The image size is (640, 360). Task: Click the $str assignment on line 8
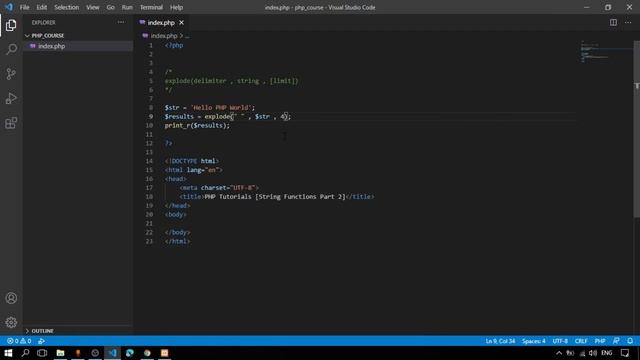tap(209, 108)
